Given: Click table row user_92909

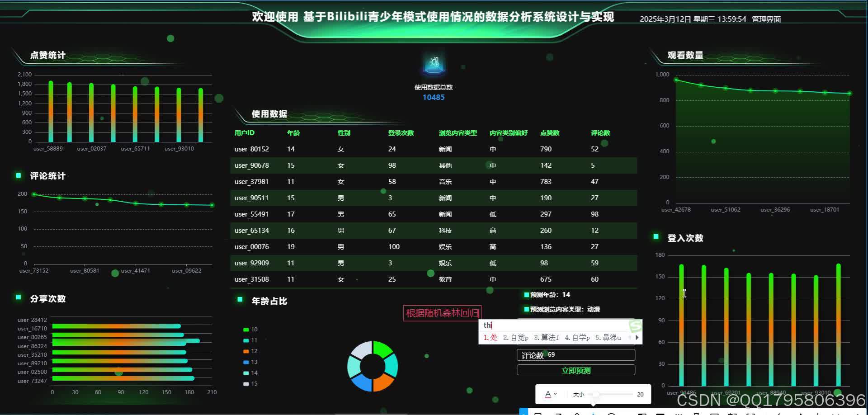Looking at the screenshot, I should [434, 263].
